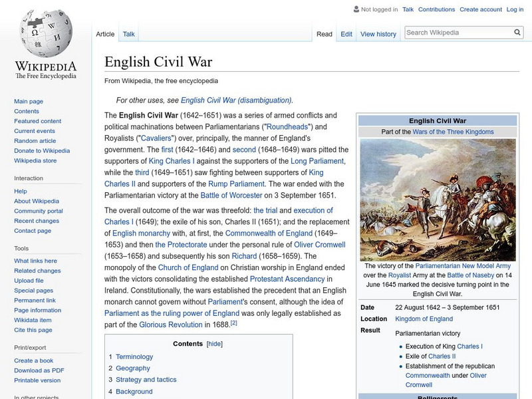Jump to Strategy and tactics section
The width and height of the screenshot is (532, 399).
pos(146,380)
